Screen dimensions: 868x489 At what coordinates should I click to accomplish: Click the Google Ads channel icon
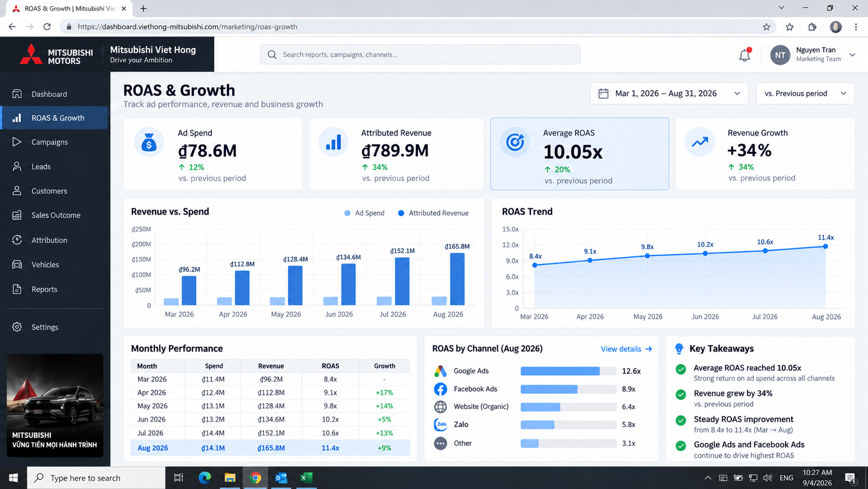(440, 371)
